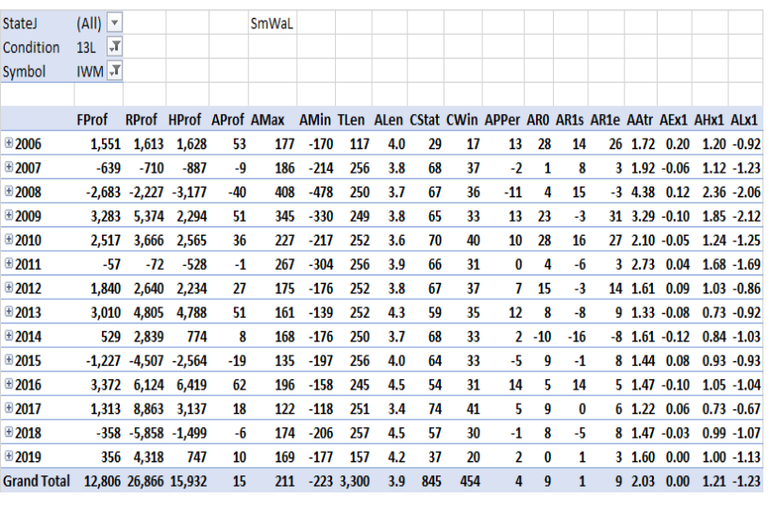The height and width of the screenshot is (532, 770).
Task: Select the AHx1 column header
Action: click(709, 120)
